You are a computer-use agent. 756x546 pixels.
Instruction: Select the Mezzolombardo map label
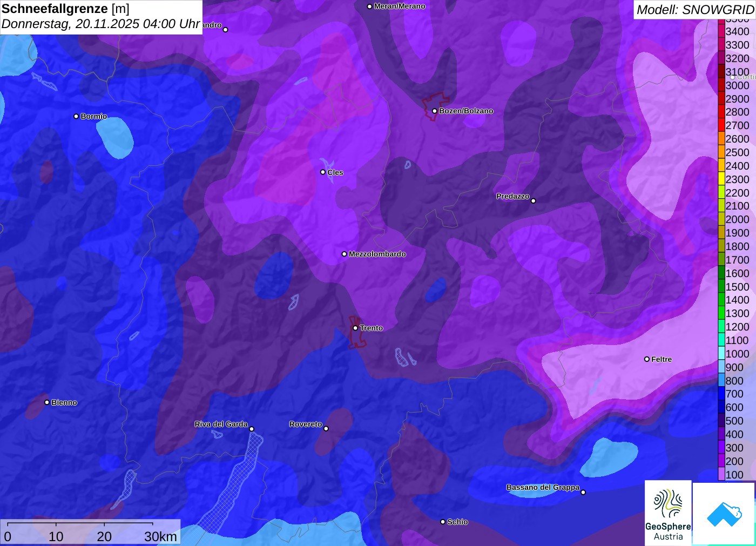point(377,254)
